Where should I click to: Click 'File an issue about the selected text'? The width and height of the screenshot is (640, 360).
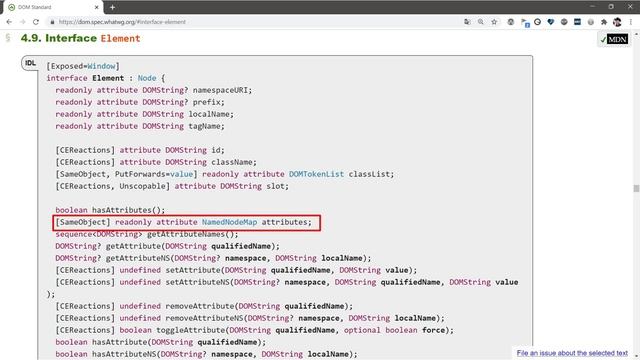572,353
